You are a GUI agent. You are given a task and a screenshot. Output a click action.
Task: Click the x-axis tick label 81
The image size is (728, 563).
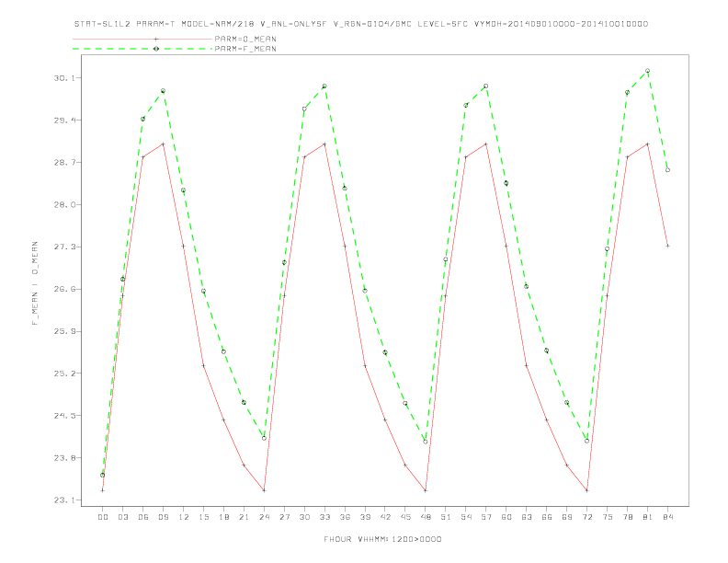point(648,517)
